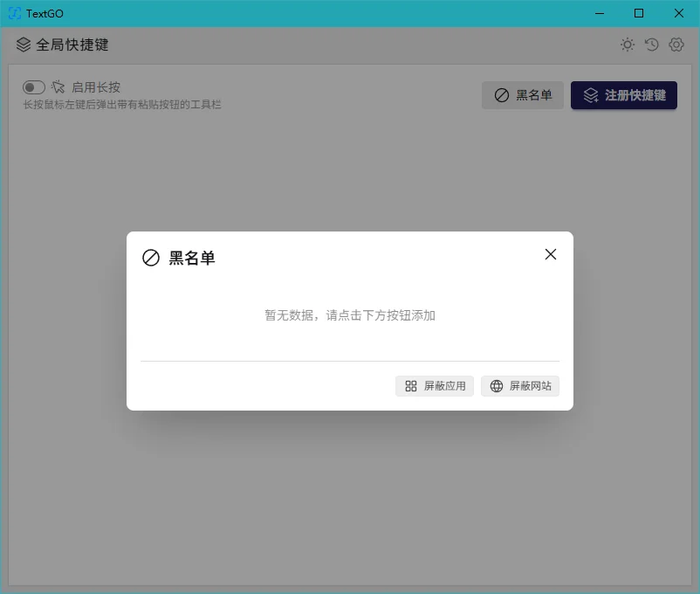
Task: Click the 屏蔽网站 button
Action: point(520,386)
